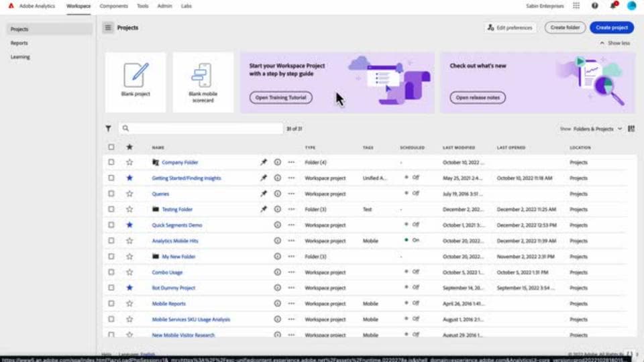
Task: Unfavorite Getting Started/Finding Insights star
Action: [129, 178]
